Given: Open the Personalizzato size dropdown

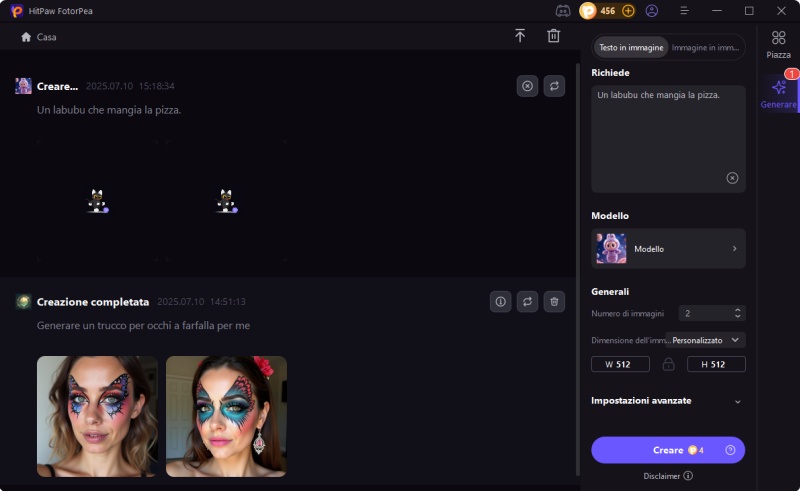Looking at the screenshot, I should coord(705,340).
